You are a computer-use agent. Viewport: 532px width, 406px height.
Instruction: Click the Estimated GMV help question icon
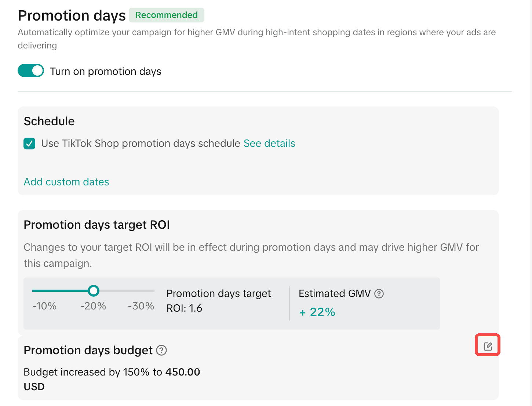point(379,294)
